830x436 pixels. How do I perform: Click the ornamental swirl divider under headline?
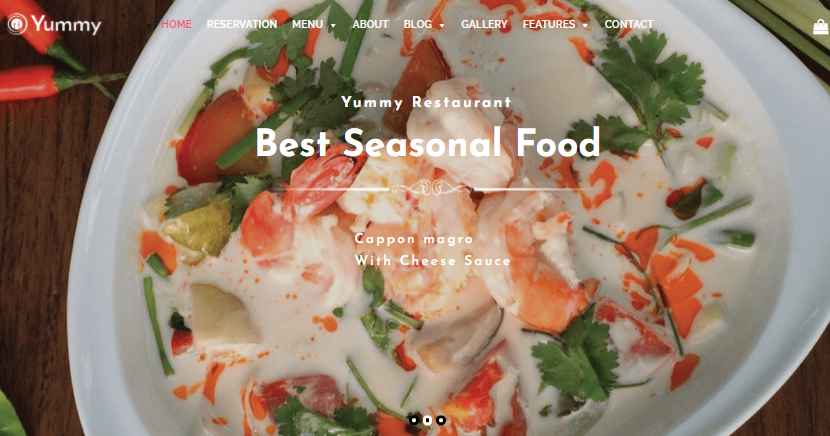tap(428, 188)
